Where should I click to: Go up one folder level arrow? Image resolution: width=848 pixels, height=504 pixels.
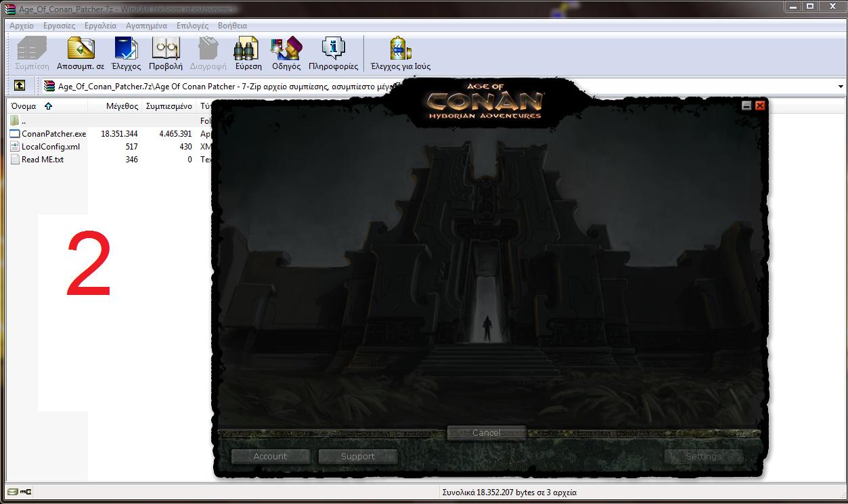(20, 86)
